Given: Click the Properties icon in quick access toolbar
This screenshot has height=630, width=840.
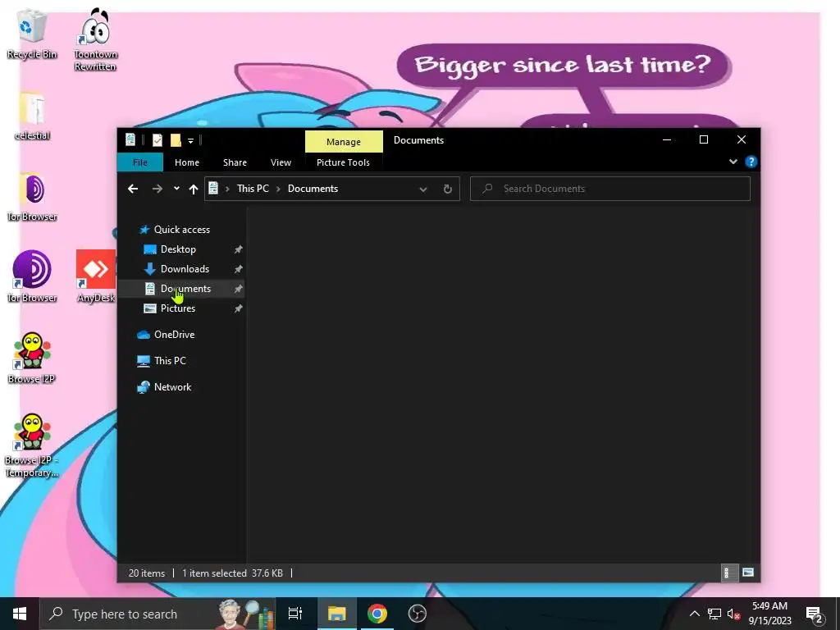Looking at the screenshot, I should (157, 140).
